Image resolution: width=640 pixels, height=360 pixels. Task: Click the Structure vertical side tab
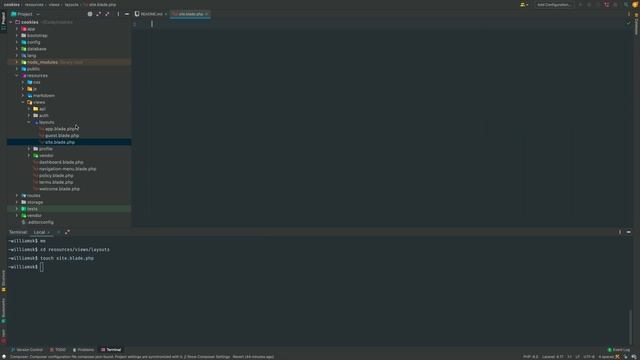tap(3, 281)
